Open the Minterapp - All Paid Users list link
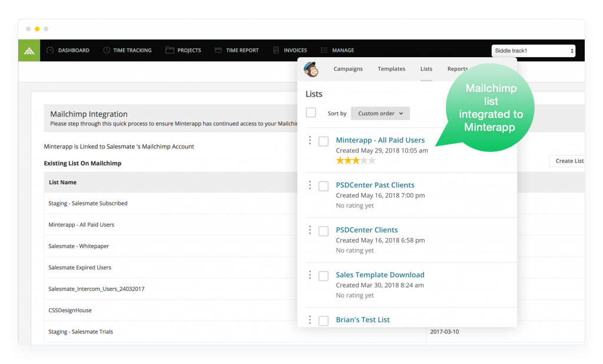The height and width of the screenshot is (364, 603). pos(380,140)
